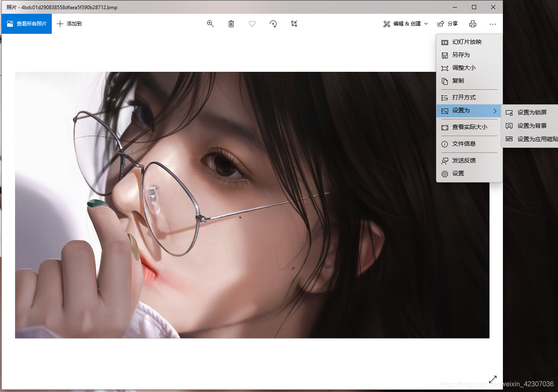Click the edit & create scissors icon
Image resolution: width=558 pixels, height=392 pixels.
point(387,24)
